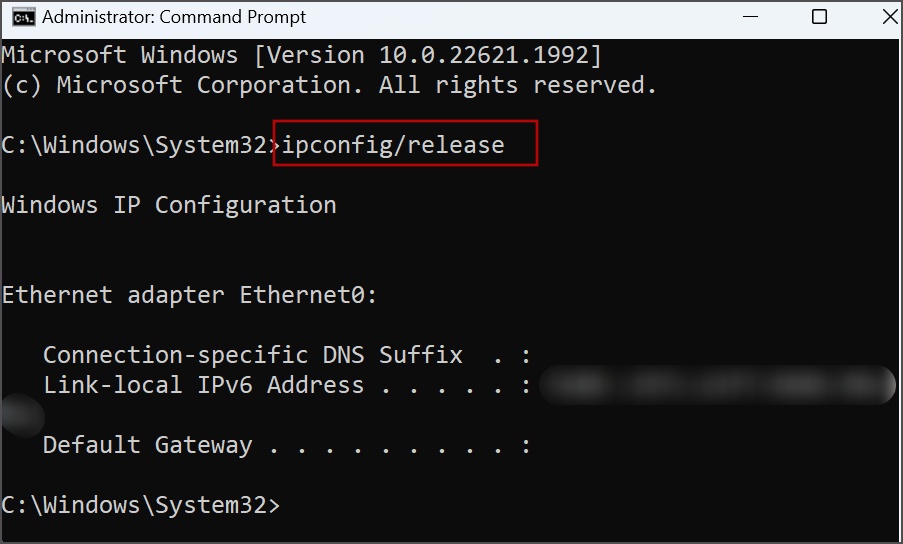The height and width of the screenshot is (544, 903).
Task: Click the word 'release' in the command
Action: tap(456, 145)
